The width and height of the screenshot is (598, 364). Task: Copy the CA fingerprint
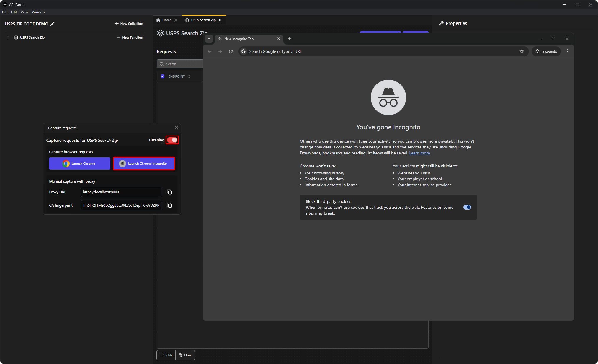click(x=169, y=205)
